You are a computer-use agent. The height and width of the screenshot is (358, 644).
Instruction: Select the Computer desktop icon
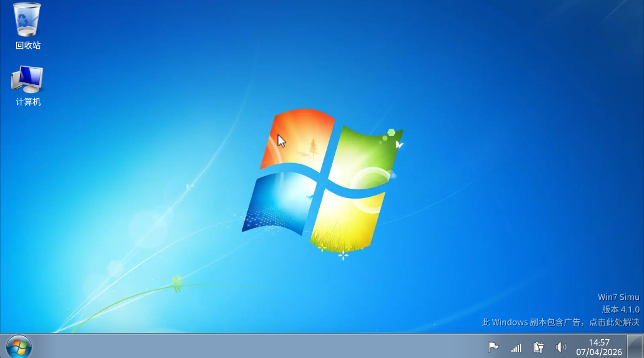pos(27,79)
